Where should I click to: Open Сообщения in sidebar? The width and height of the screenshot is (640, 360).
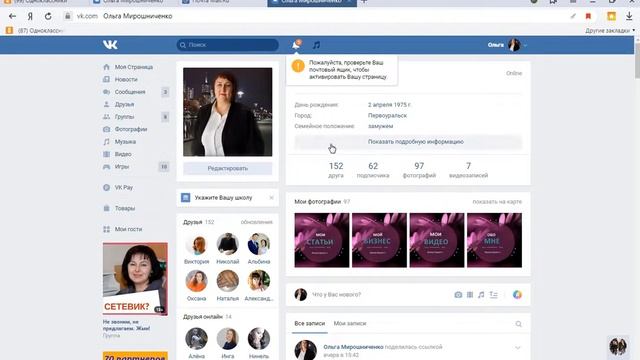click(x=130, y=92)
